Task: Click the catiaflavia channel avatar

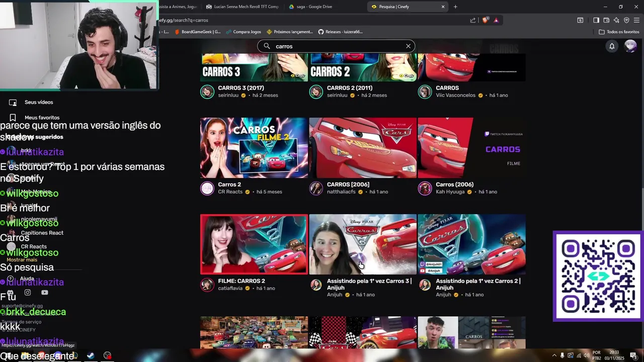Action: click(207, 285)
